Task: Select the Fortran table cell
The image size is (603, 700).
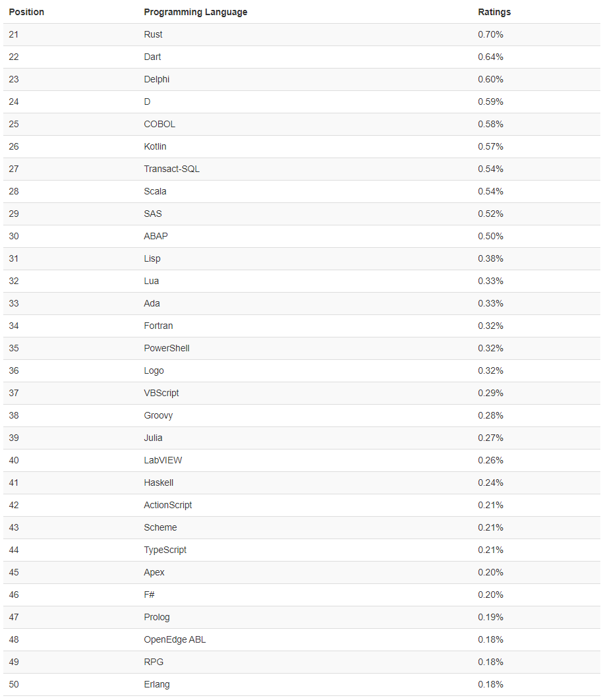Action: pyautogui.click(x=158, y=326)
